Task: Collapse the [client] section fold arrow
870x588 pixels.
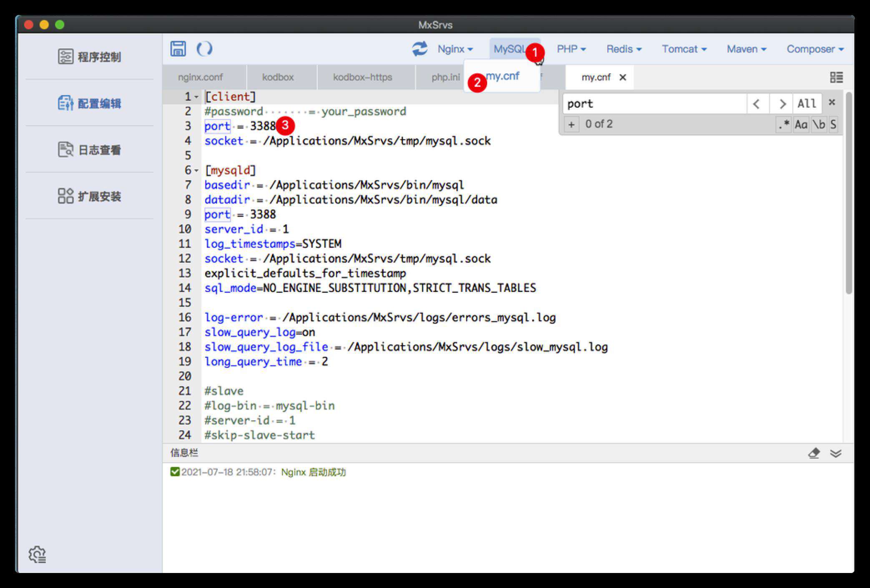Action: click(x=196, y=97)
